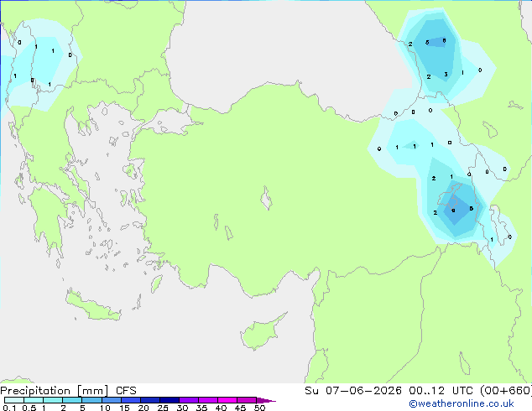Pick the 40–45 mm magenta legend swatch
532x411 pixels.
point(227,400)
